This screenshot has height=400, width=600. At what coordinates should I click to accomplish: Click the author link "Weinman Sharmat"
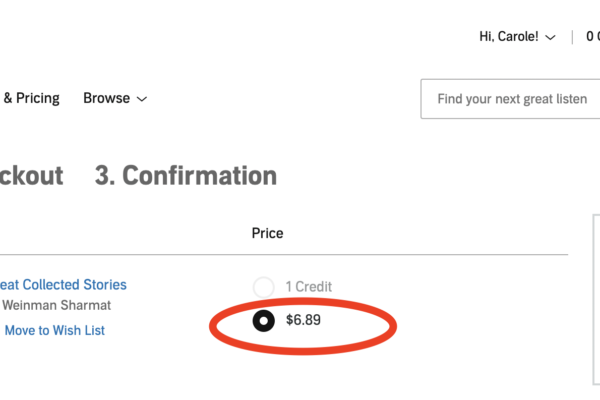pyautogui.click(x=56, y=305)
